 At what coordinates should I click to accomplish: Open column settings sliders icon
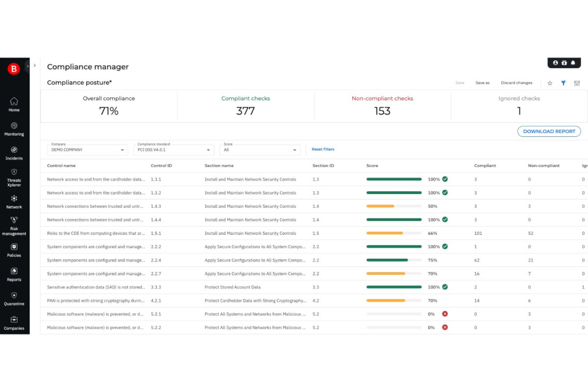577,83
